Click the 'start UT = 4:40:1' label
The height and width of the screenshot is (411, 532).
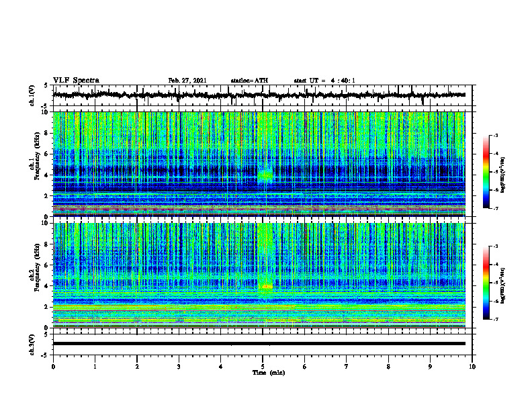click(x=324, y=81)
